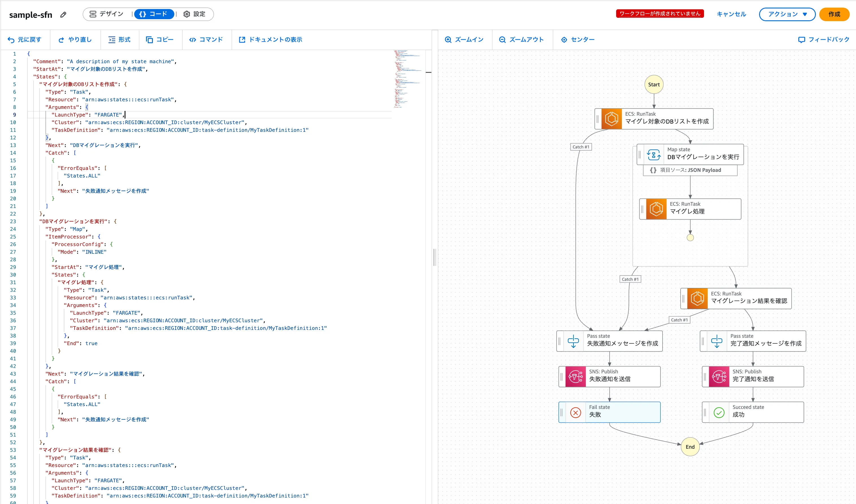Click the Fail state red X icon
The image size is (856, 504).
coord(575,412)
